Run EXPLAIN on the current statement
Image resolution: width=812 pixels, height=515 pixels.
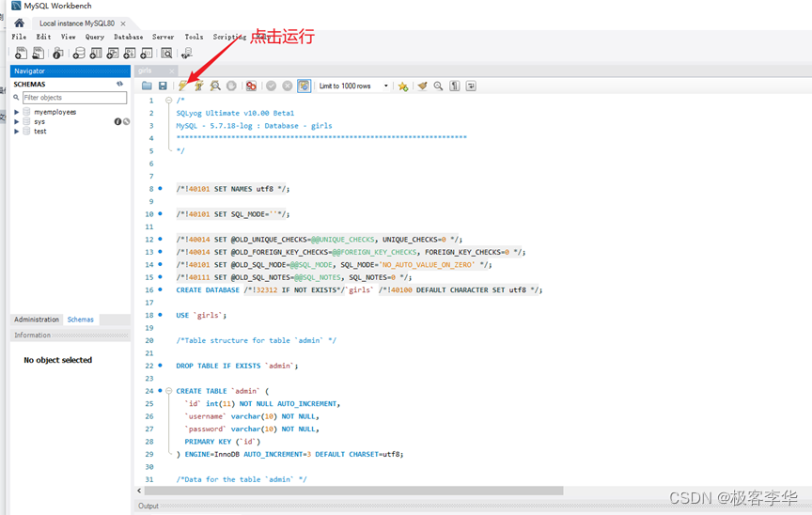tap(215, 86)
